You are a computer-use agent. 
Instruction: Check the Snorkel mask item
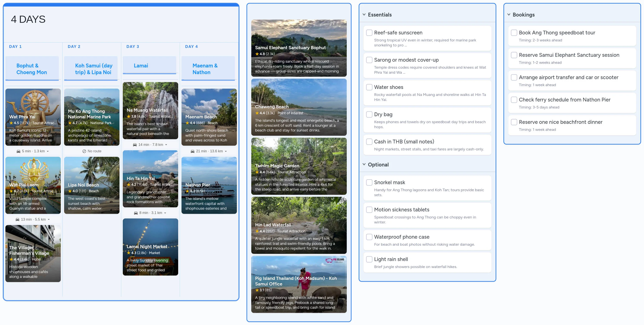tap(369, 183)
